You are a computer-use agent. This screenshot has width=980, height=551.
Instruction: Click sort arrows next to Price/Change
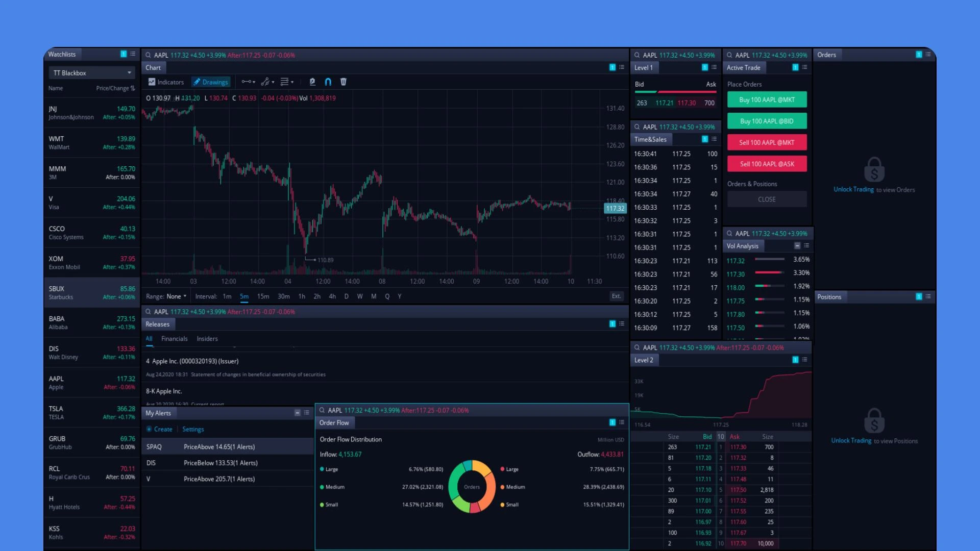[x=133, y=88]
